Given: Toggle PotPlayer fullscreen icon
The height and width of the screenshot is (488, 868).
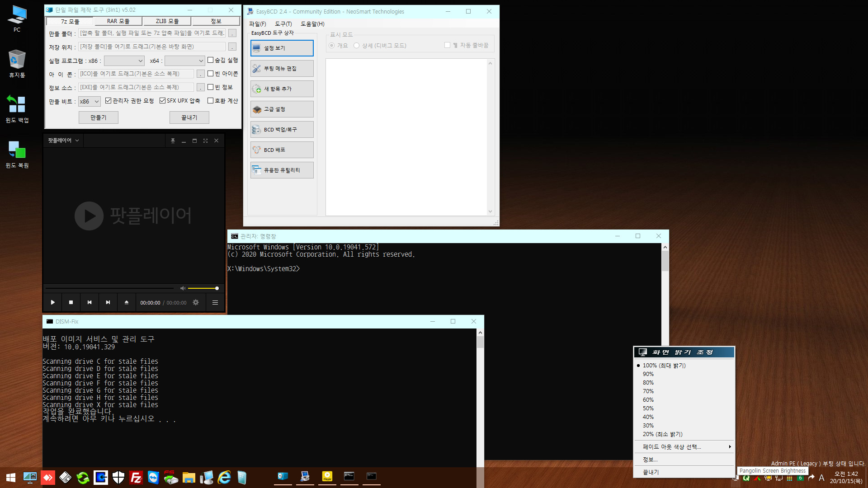Looking at the screenshot, I should pyautogui.click(x=205, y=141).
